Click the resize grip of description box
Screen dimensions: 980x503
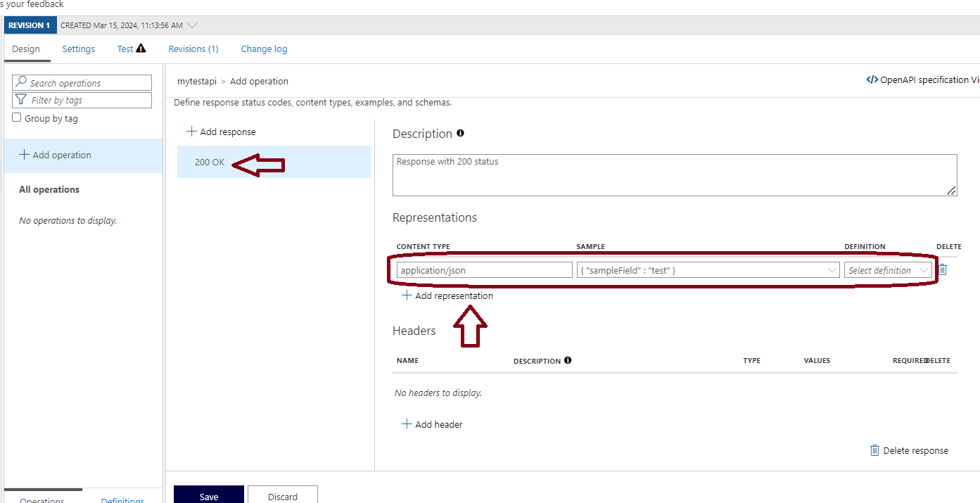(x=952, y=191)
